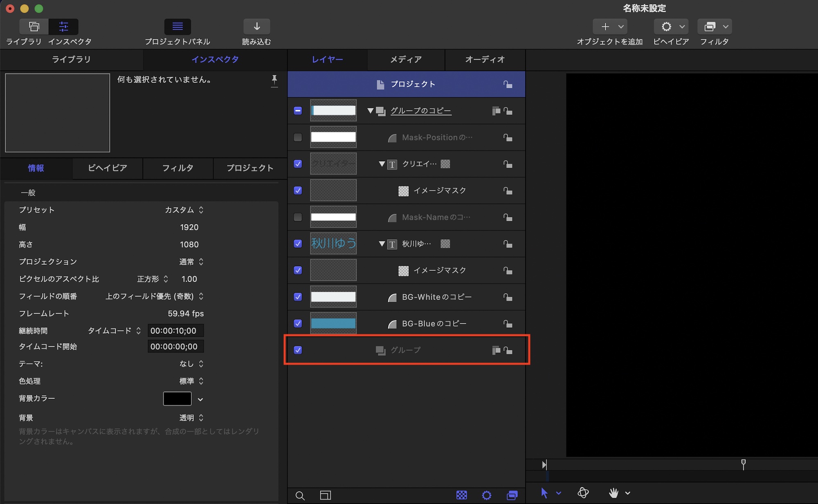Viewport: 818px width, 504px height.
Task: Open the プリセット カスタム dropdown
Action: pyautogui.click(x=184, y=210)
